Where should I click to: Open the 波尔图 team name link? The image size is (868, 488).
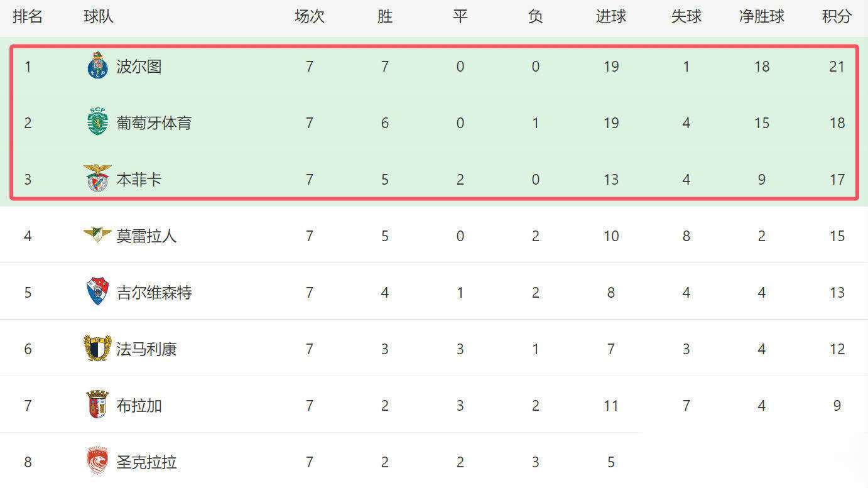pos(139,67)
